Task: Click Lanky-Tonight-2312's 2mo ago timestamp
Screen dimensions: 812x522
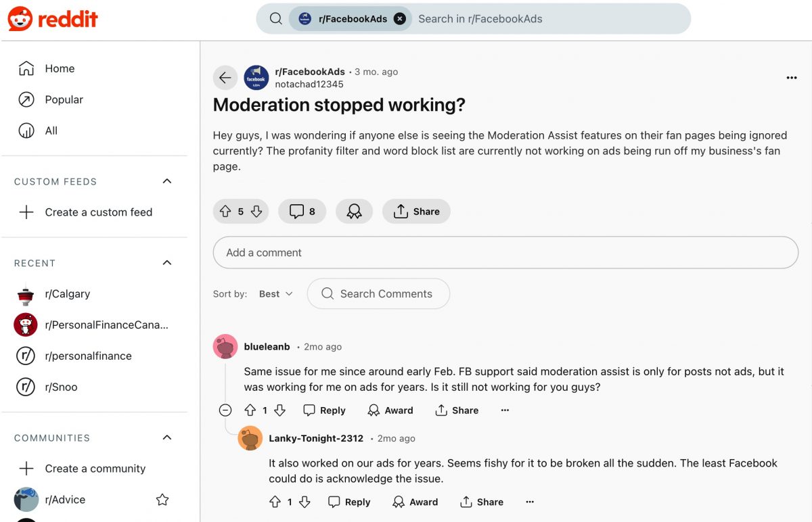Action: [397, 438]
